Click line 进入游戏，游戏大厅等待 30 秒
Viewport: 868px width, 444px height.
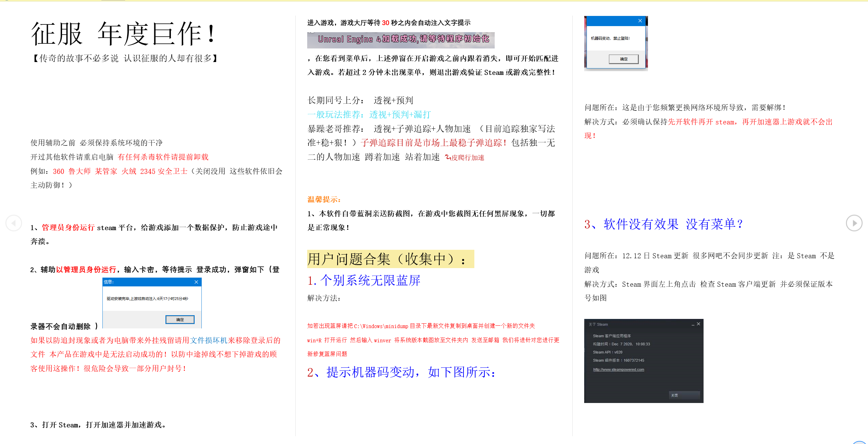click(389, 23)
